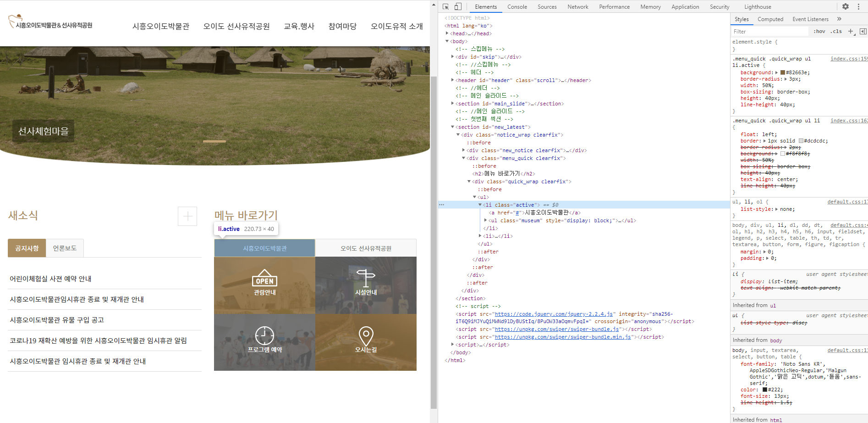The height and width of the screenshot is (423, 868).
Task: Add new style rule plus icon
Action: coord(851,31)
